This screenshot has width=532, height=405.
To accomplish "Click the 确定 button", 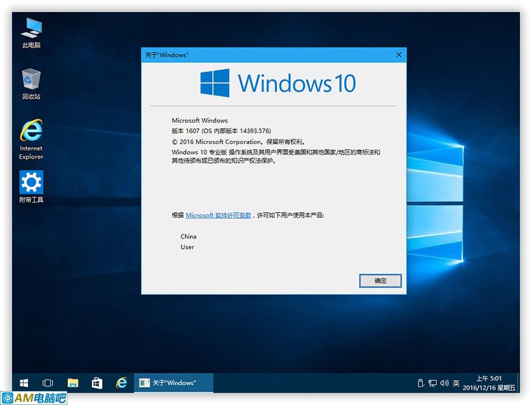I will pyautogui.click(x=380, y=281).
